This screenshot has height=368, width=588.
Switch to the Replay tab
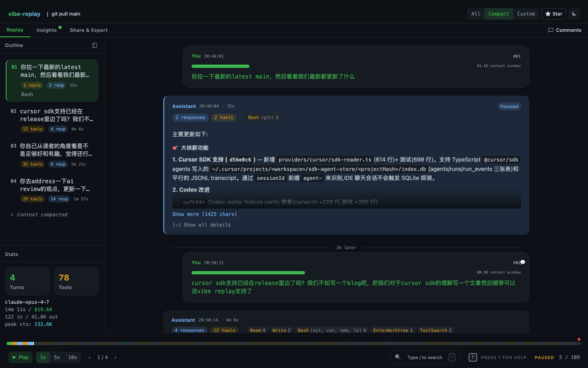point(15,30)
